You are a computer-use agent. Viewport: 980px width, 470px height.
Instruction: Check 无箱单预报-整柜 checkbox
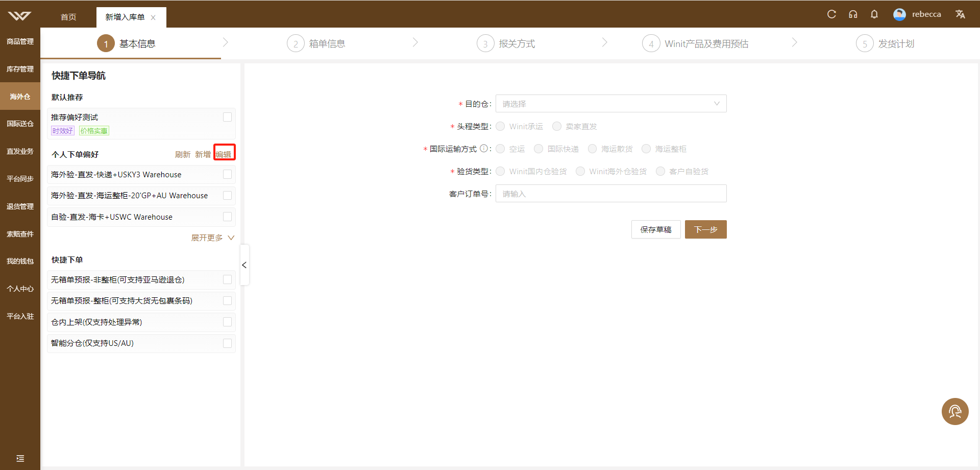pos(228,300)
